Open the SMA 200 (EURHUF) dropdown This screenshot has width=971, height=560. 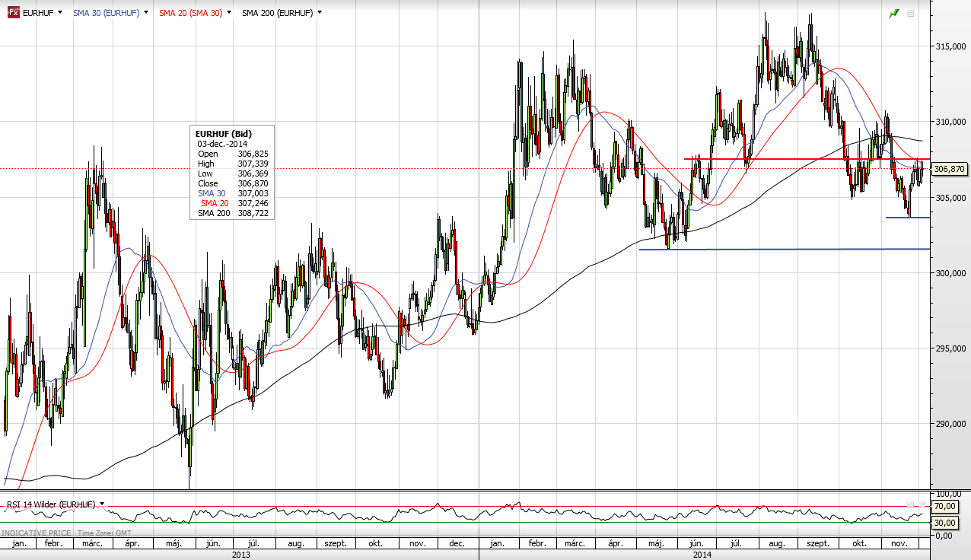coord(319,13)
